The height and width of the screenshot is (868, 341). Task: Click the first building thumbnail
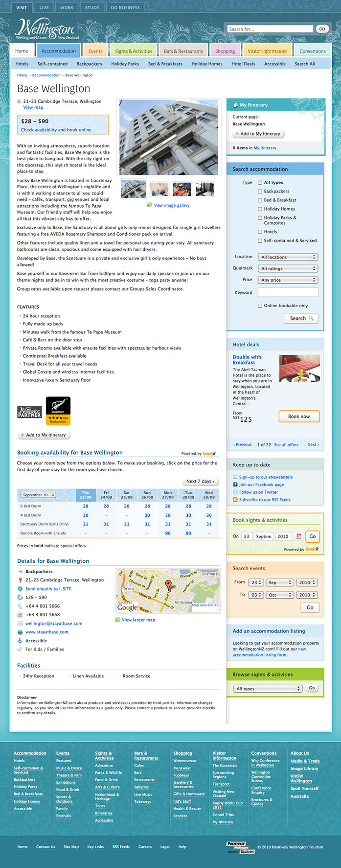pyautogui.click(x=133, y=189)
